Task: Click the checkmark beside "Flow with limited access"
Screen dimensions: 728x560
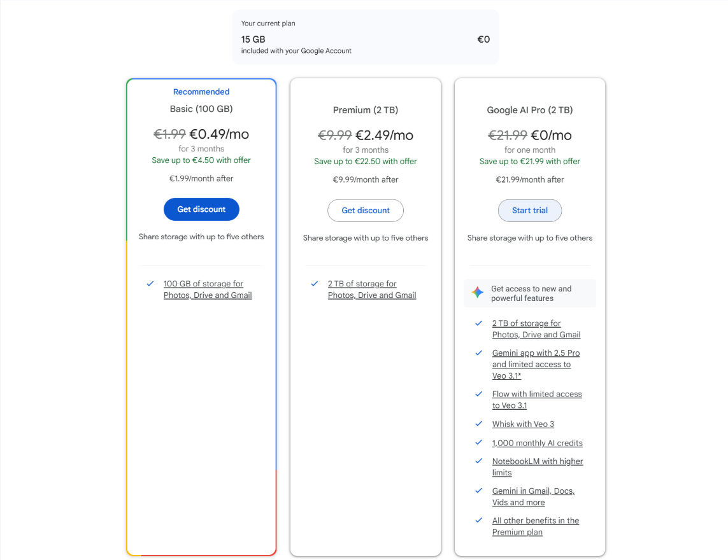Action: (478, 395)
